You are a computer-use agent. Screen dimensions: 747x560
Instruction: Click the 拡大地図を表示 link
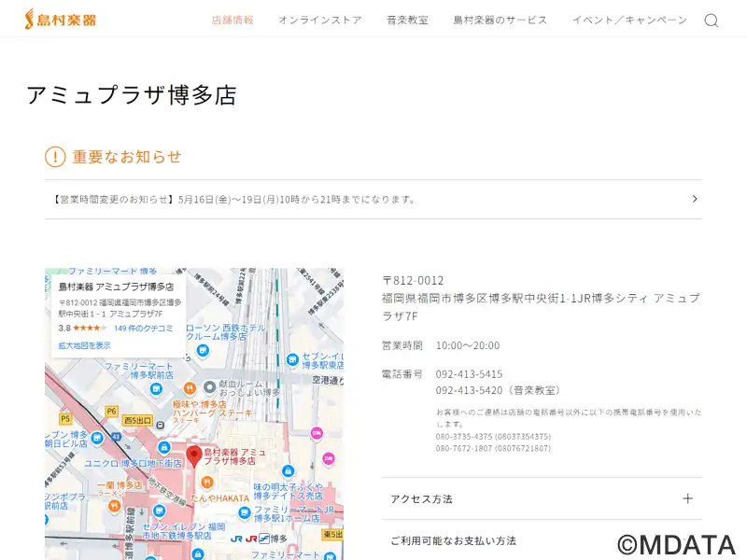click(x=84, y=345)
